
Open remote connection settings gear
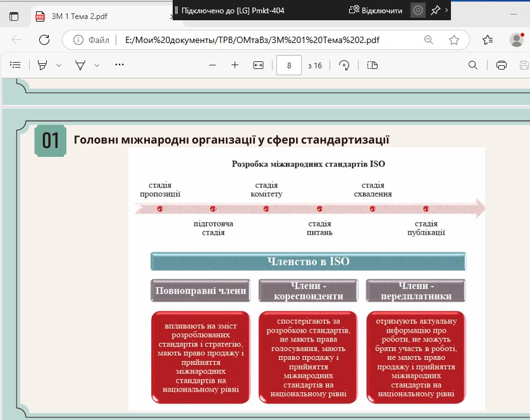(x=418, y=10)
